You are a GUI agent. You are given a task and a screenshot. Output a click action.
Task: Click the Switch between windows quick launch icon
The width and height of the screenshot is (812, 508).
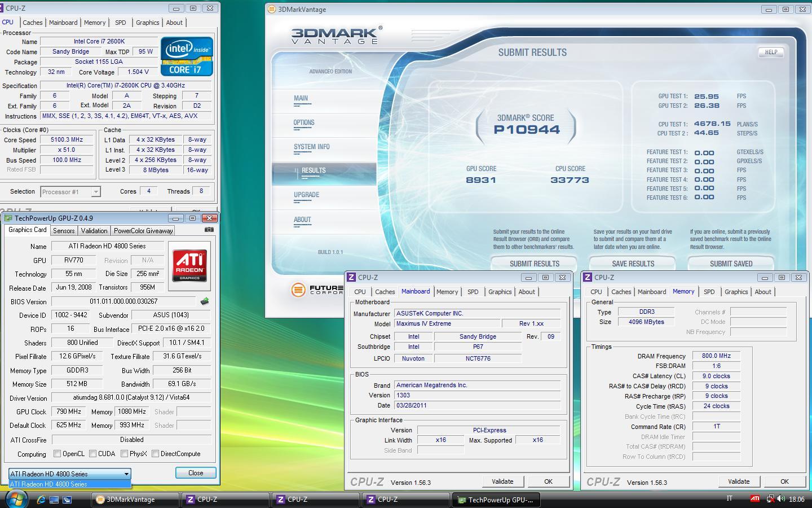pos(67,500)
